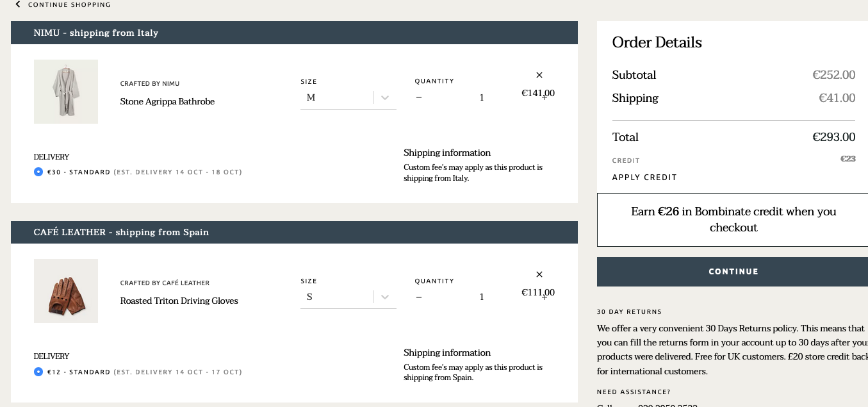Click the back arrow beside Continue Shopping
Image resolution: width=868 pixels, height=407 pixels.
click(18, 4)
